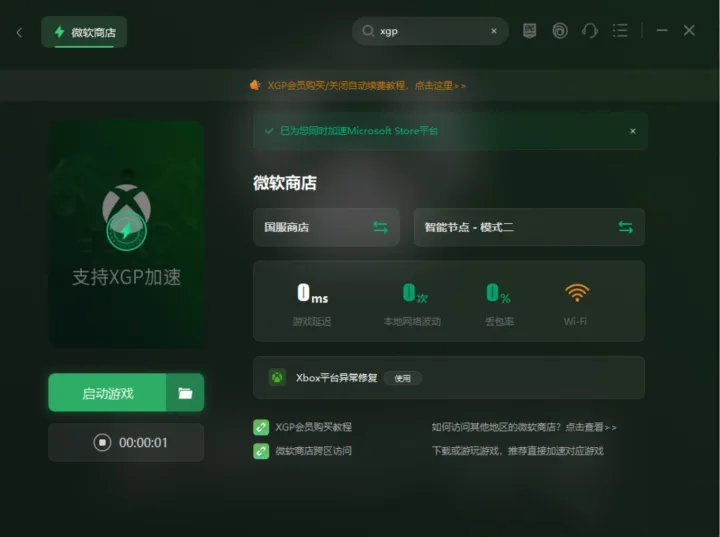This screenshot has width=720, height=537.
Task: Open the 微软商店跨区访问 link
Action: coord(313,451)
